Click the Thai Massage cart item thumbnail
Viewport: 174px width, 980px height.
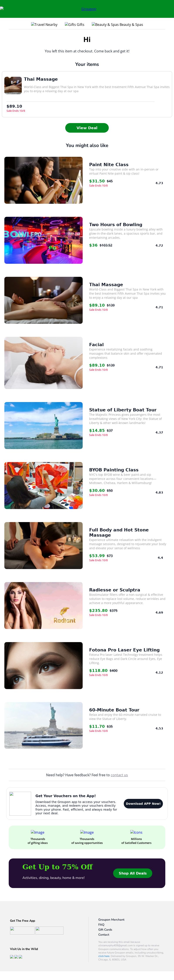click(13, 85)
